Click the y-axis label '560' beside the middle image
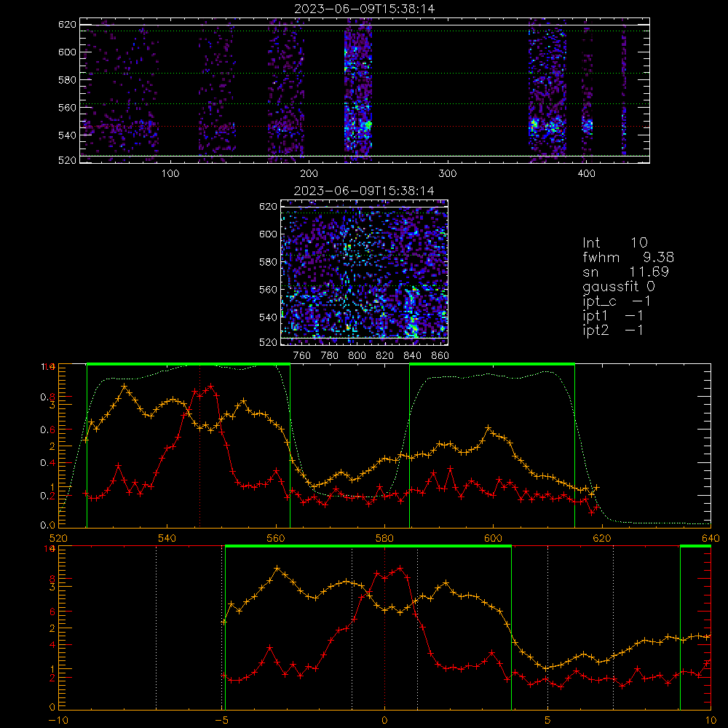Screen dimensions: 728x728 point(268,290)
